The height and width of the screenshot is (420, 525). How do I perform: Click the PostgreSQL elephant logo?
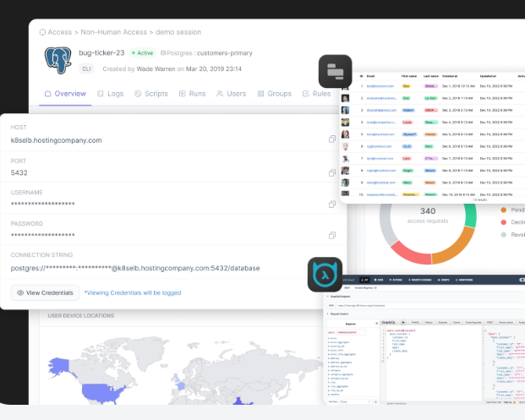coord(58,61)
